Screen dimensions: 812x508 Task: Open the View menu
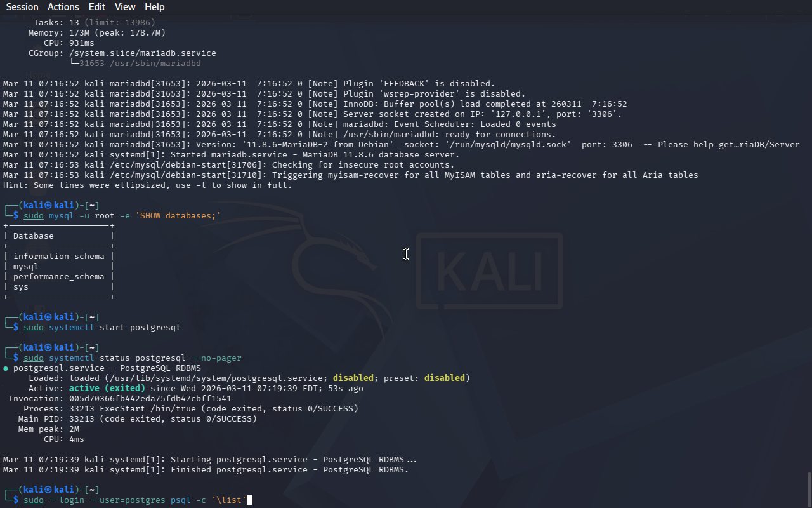coord(125,7)
